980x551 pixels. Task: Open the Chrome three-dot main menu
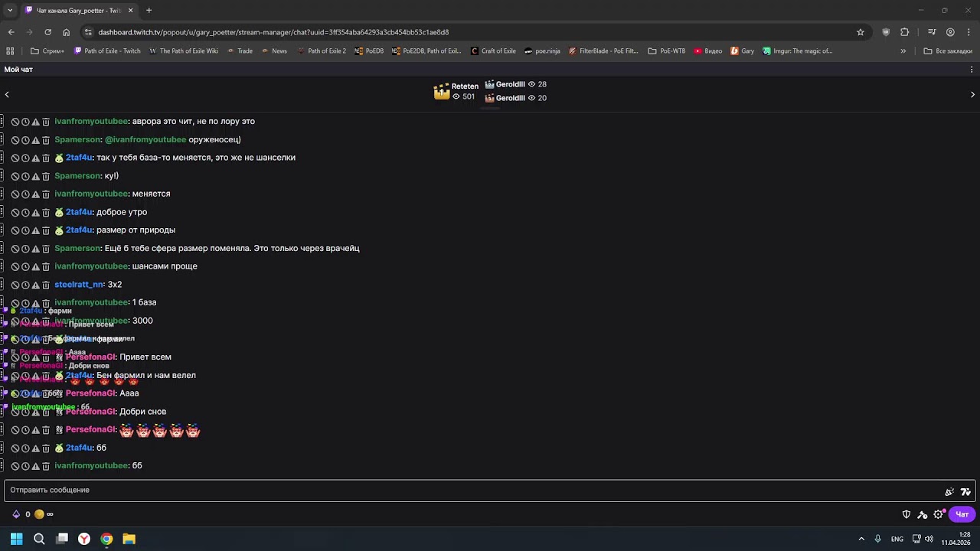tap(969, 32)
